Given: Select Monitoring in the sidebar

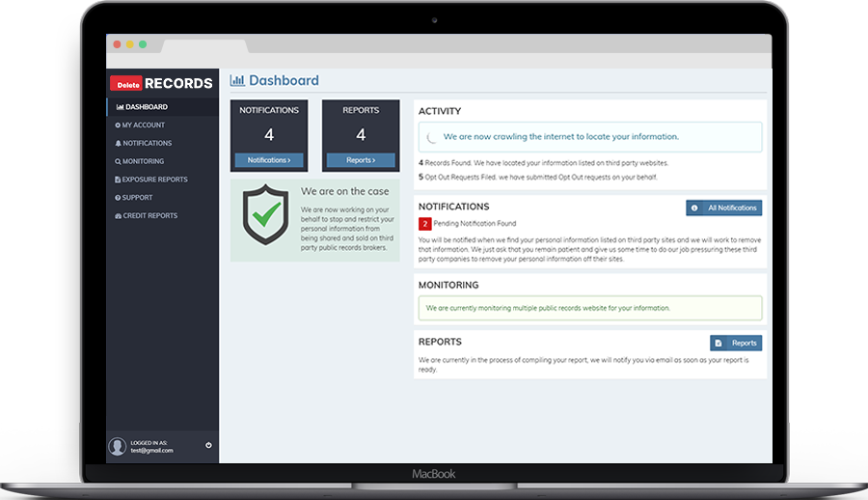Looking at the screenshot, I should pyautogui.click(x=140, y=161).
